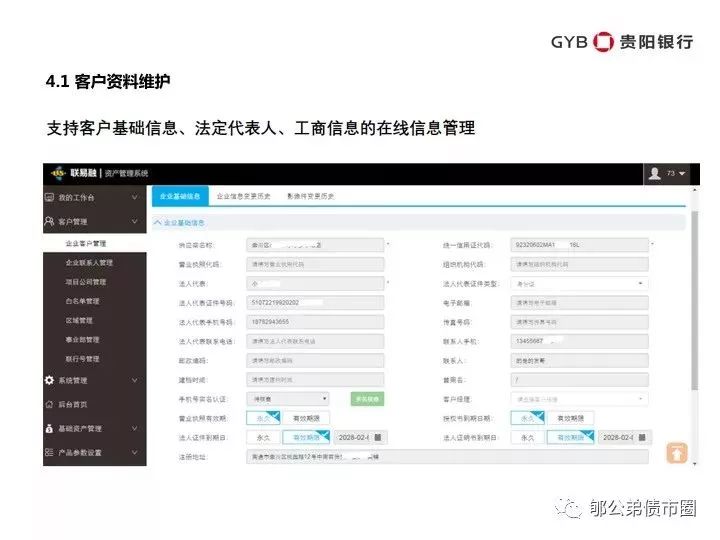Switch to the 影像件变更历史 tab
The height and width of the screenshot is (540, 720).
tap(310, 196)
